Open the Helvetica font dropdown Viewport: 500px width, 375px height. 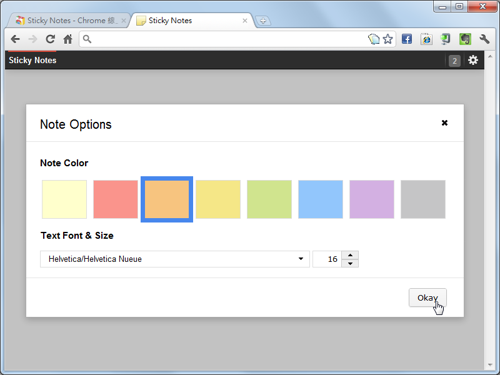[175, 259]
